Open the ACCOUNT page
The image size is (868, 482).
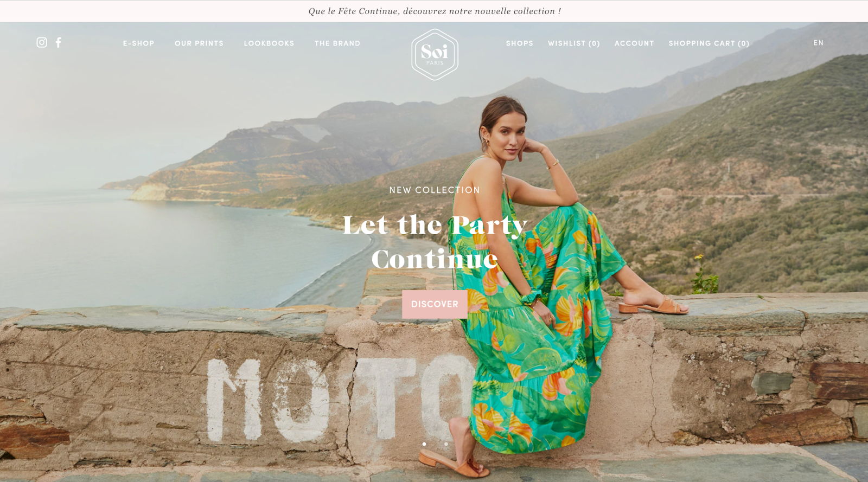[x=634, y=43]
